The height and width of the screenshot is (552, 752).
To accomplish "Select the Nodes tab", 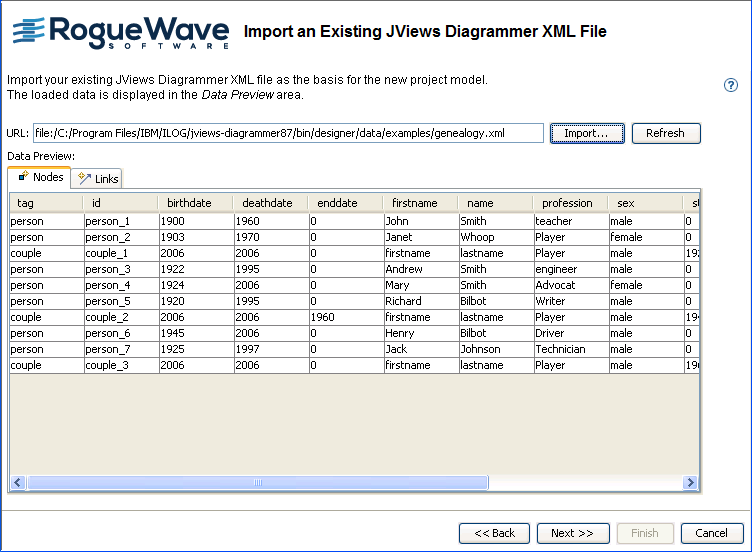I will (x=40, y=177).
